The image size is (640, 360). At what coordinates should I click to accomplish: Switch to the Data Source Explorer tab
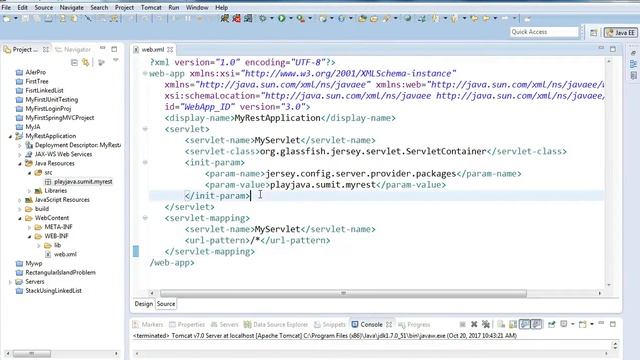coord(276,324)
